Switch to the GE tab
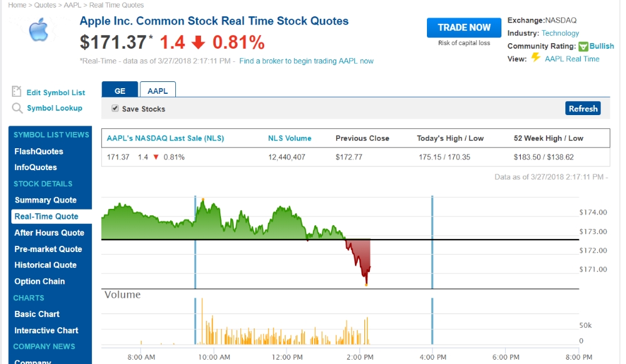 point(120,91)
